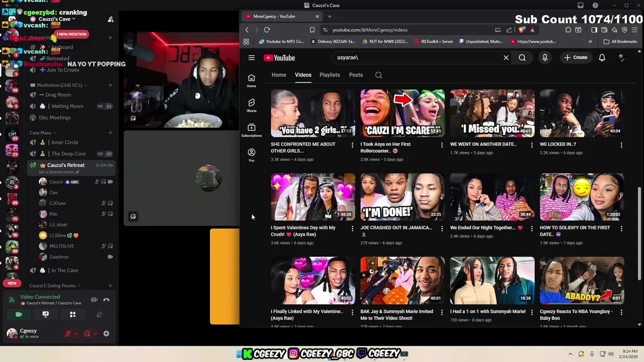Open 'I Took Asya on Her First Rollercoaster' title
This screenshot has height=362, width=644.
tap(386, 147)
